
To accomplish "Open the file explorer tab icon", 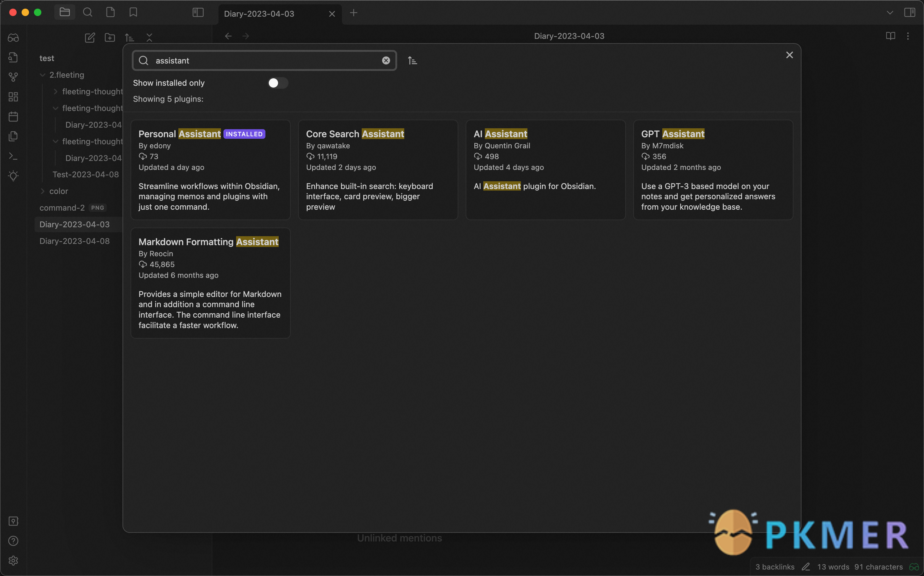I will click(x=65, y=13).
